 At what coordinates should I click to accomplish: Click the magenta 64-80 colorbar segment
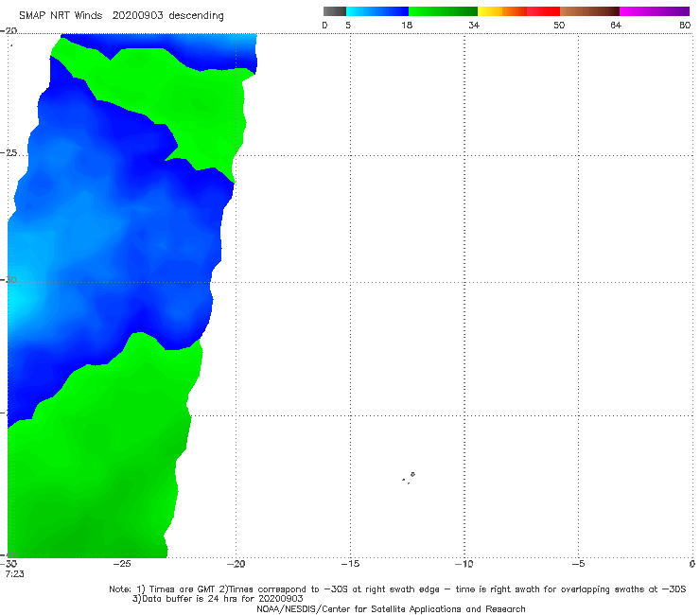[655, 11]
